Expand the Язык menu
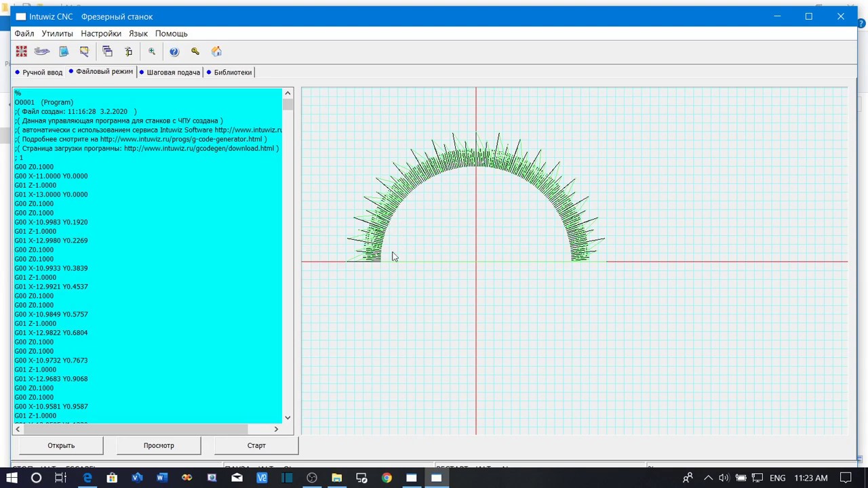Image resolution: width=868 pixels, height=488 pixels. (138, 33)
